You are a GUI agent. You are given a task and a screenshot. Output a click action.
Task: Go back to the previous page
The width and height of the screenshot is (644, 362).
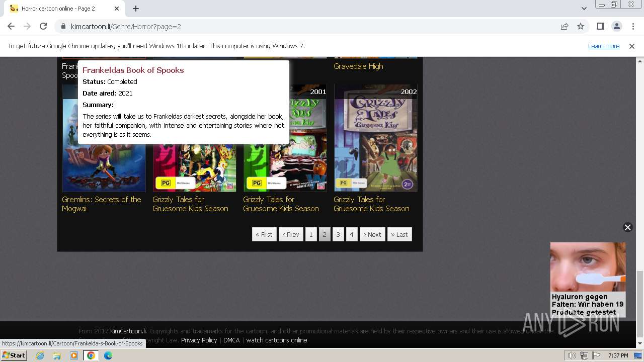11,26
